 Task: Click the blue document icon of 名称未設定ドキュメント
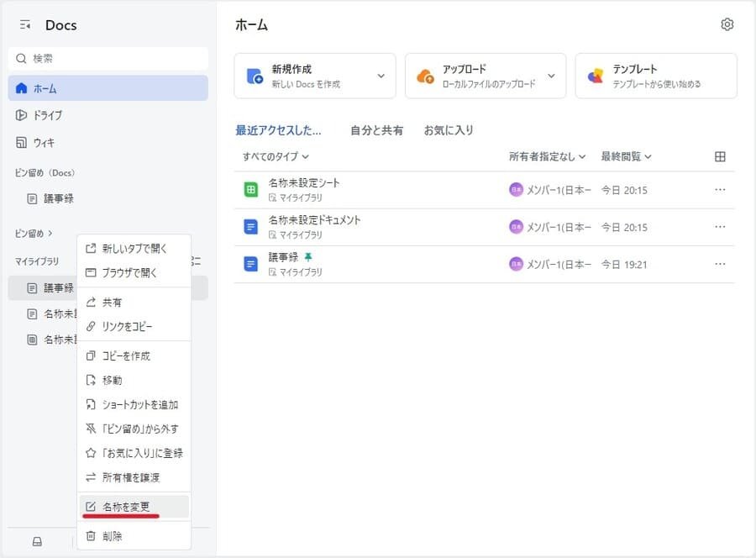250,227
